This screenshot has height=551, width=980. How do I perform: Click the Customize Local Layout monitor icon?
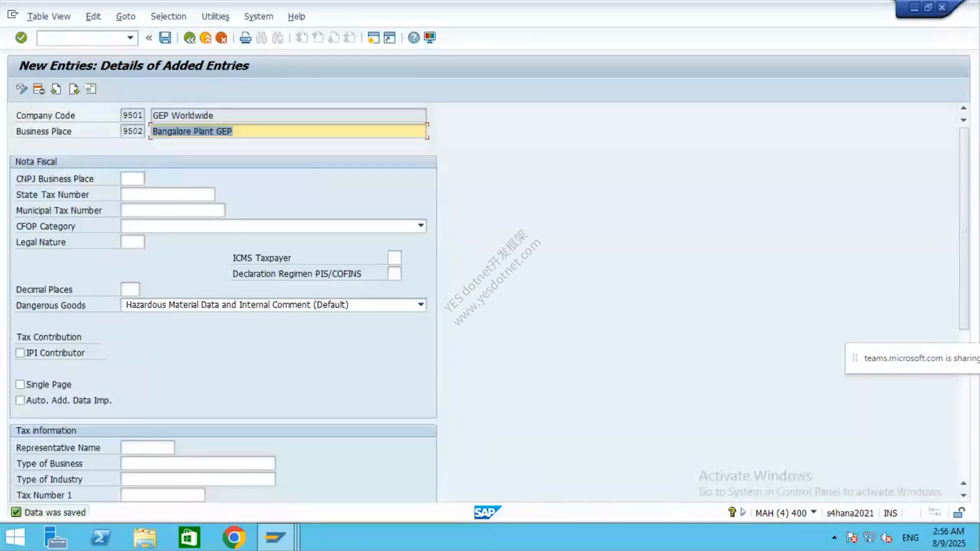coord(430,38)
